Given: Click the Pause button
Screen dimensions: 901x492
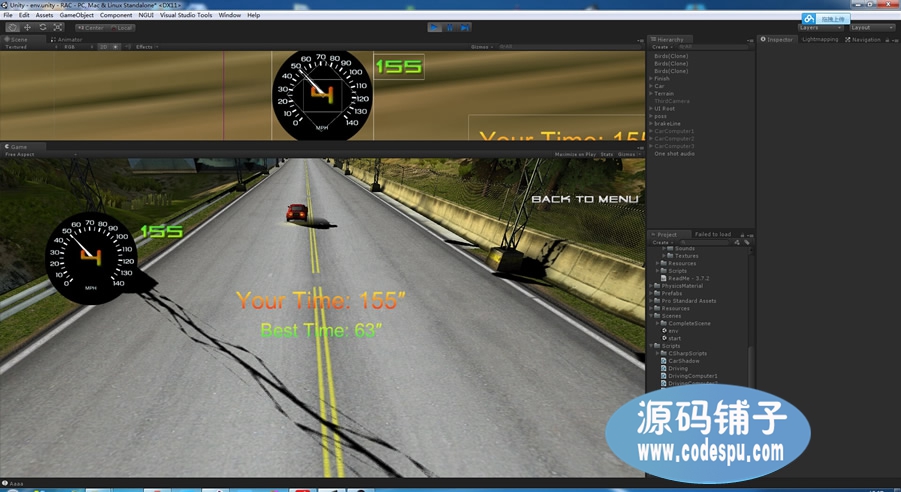Looking at the screenshot, I should (450, 27).
